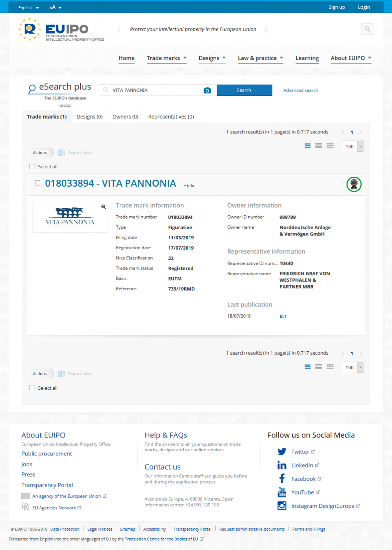Switch to the upper detailed list view icon
The height and width of the screenshot is (550, 392).
tap(308, 146)
